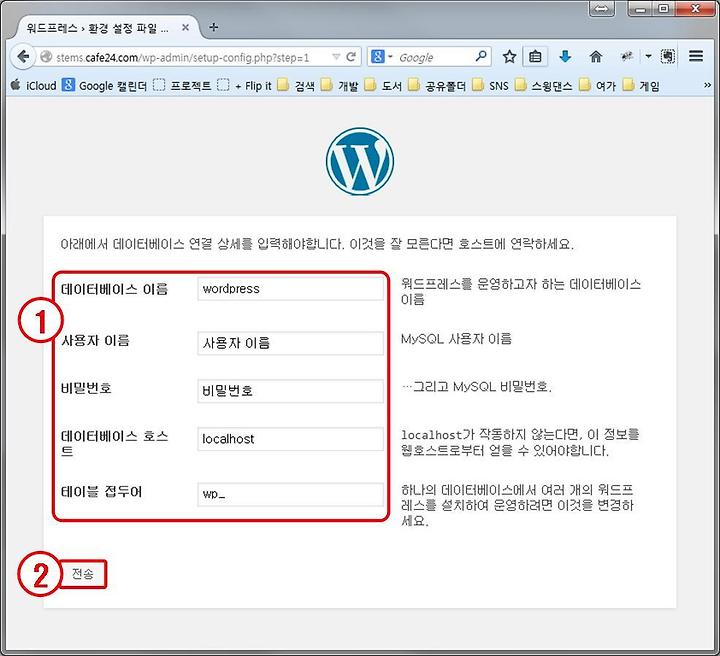The image size is (720, 656).
Task: Show bookmarks list icon
Action: coord(535,57)
